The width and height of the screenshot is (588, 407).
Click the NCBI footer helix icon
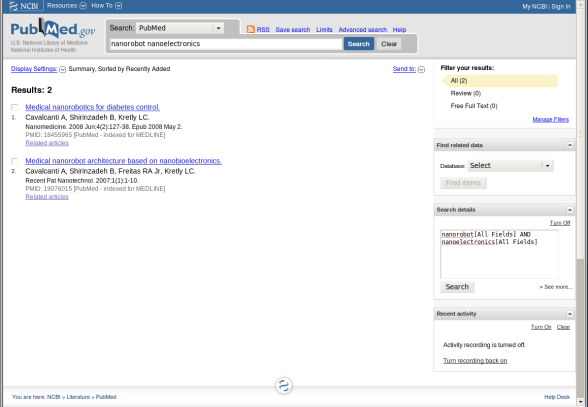(284, 386)
